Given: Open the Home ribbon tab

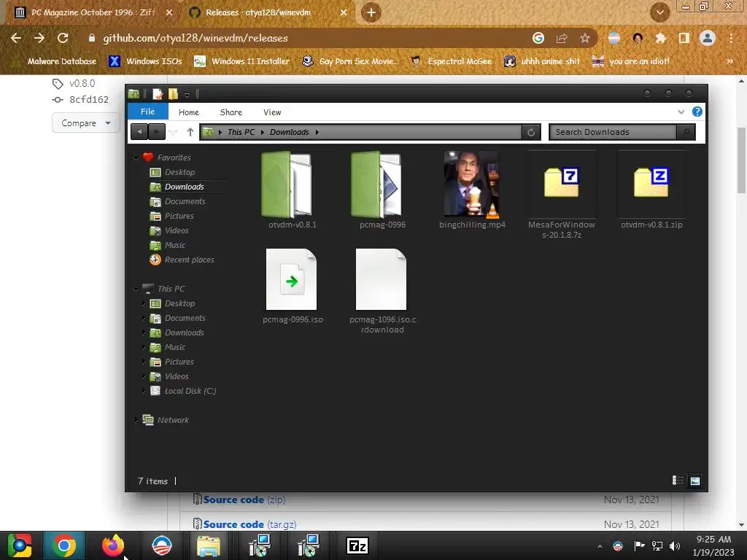Looking at the screenshot, I should coord(189,112).
